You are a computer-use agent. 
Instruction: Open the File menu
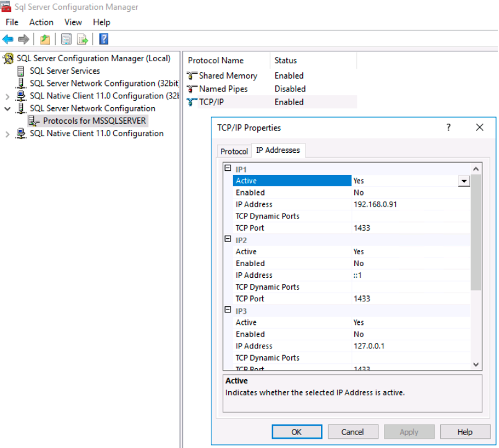[x=12, y=22]
